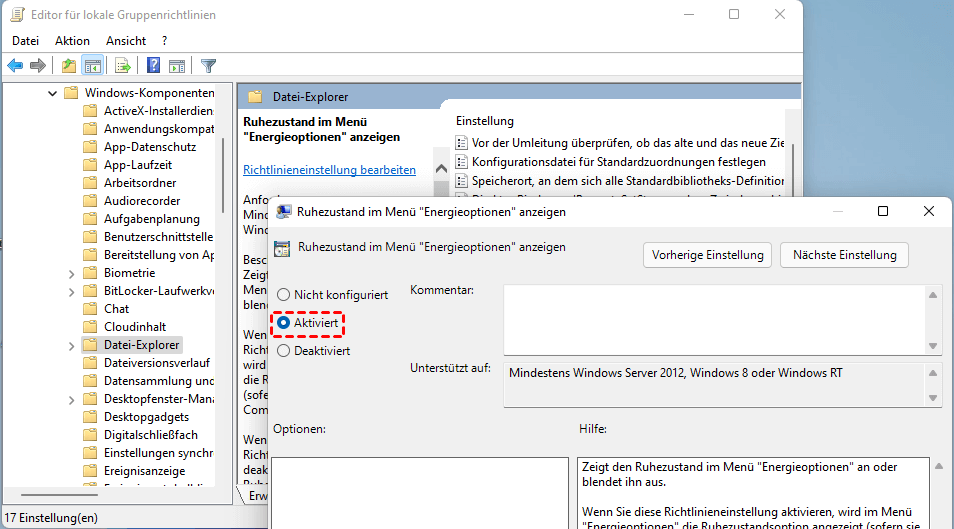
Task: Close the policy setting dialog
Action: (x=928, y=211)
